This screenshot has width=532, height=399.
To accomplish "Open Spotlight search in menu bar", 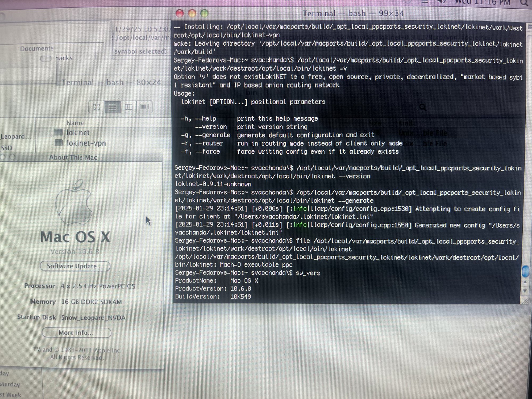I will pos(524,3).
